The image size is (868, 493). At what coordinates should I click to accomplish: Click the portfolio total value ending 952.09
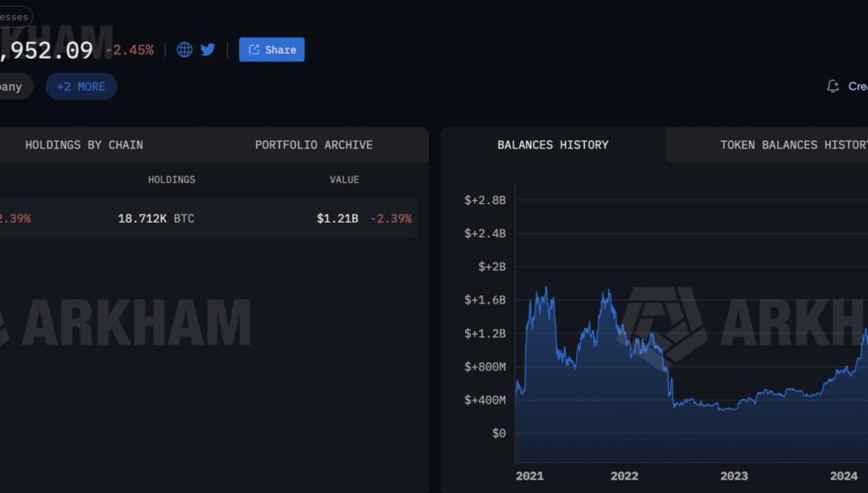(47, 50)
